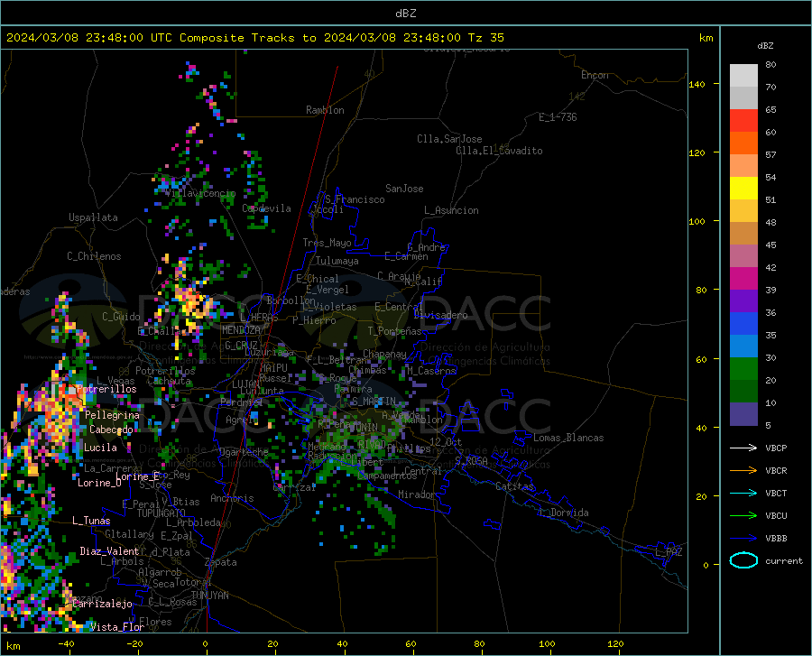Image resolution: width=812 pixels, height=656 pixels.
Task: Click the Villavicencio label
Action: point(200,193)
